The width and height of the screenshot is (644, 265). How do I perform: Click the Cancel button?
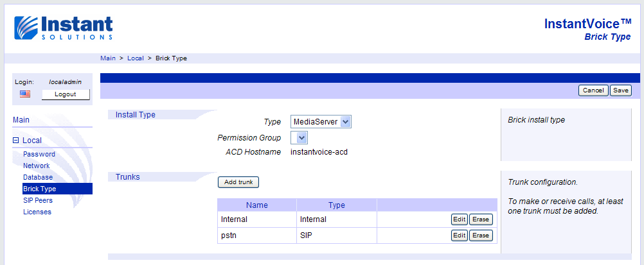[593, 90]
